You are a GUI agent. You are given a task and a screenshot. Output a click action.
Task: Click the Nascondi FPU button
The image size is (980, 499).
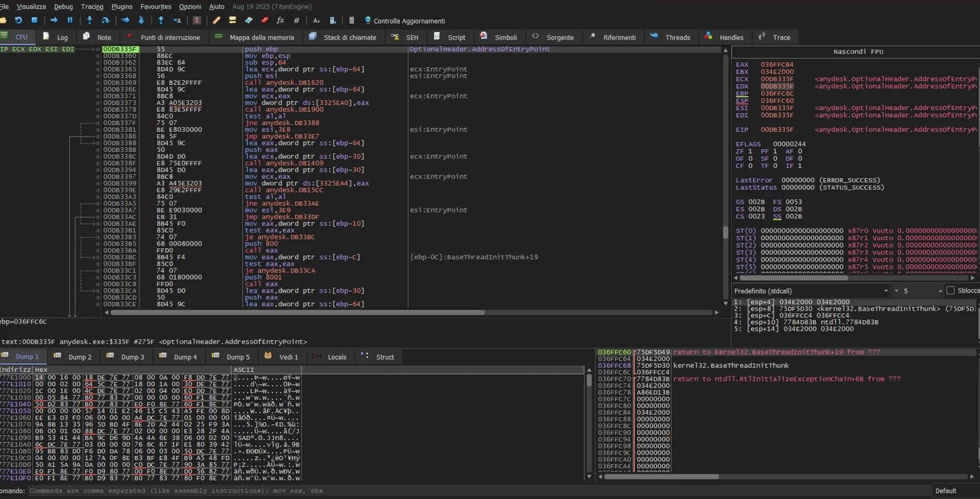(858, 52)
